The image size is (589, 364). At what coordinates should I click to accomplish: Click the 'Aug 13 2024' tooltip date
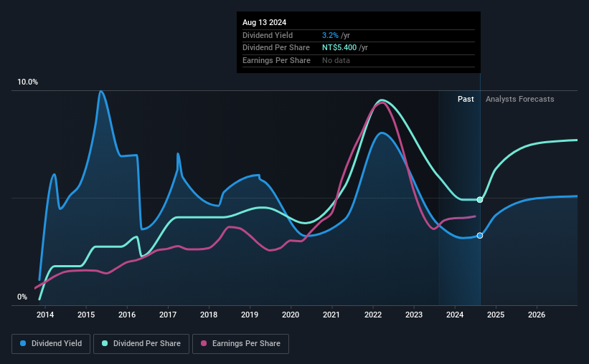[x=264, y=22]
